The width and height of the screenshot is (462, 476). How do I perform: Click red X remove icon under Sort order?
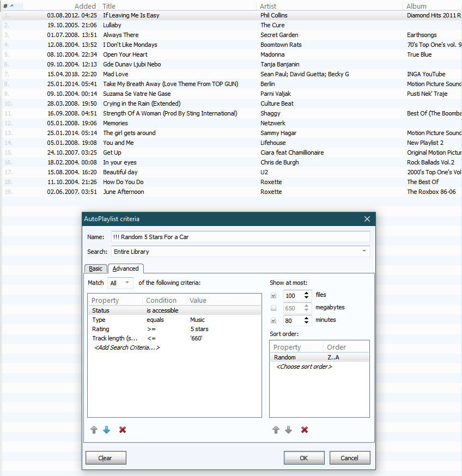(x=305, y=430)
